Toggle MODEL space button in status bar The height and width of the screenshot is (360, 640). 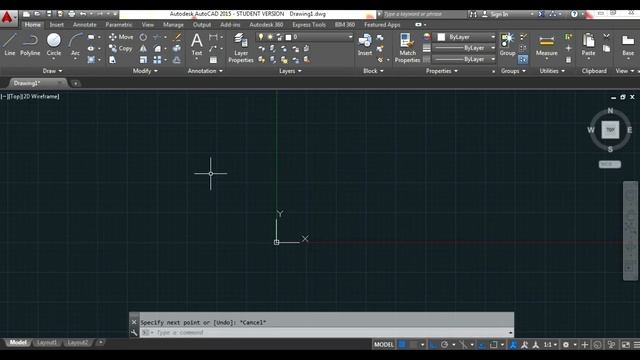(x=384, y=344)
